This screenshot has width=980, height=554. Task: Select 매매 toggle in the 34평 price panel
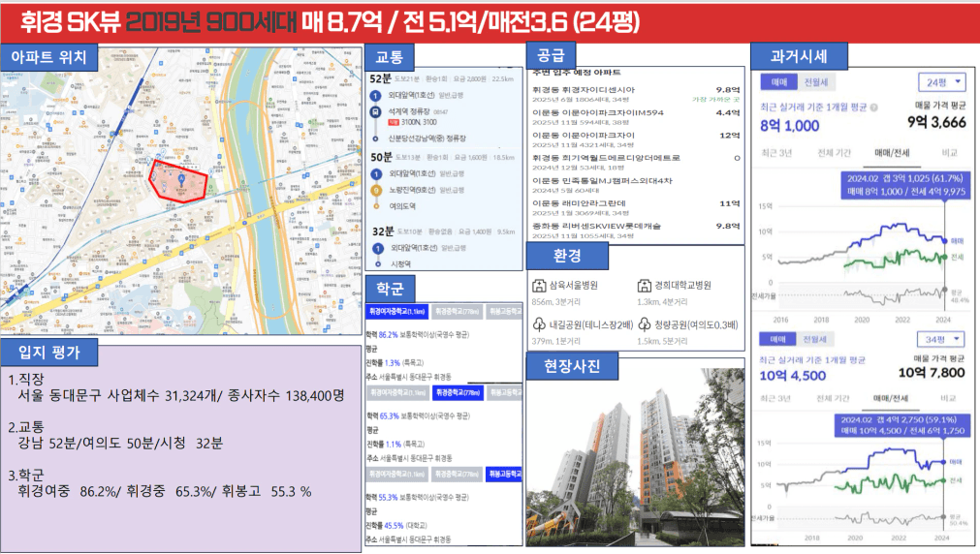(777, 339)
